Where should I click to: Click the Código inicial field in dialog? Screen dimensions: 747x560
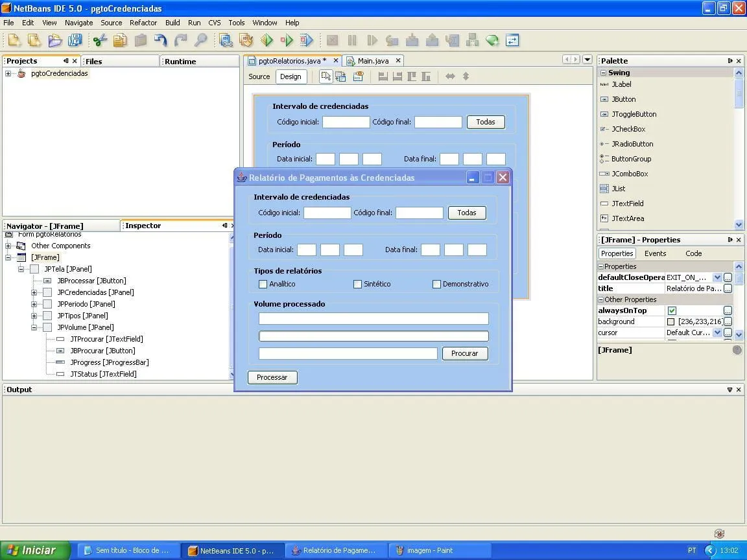point(327,213)
